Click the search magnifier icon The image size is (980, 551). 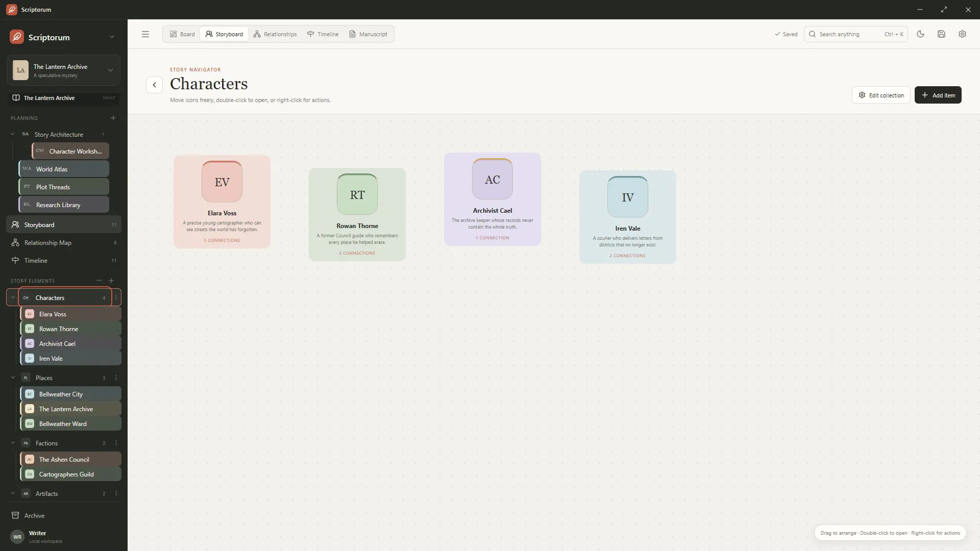point(812,34)
